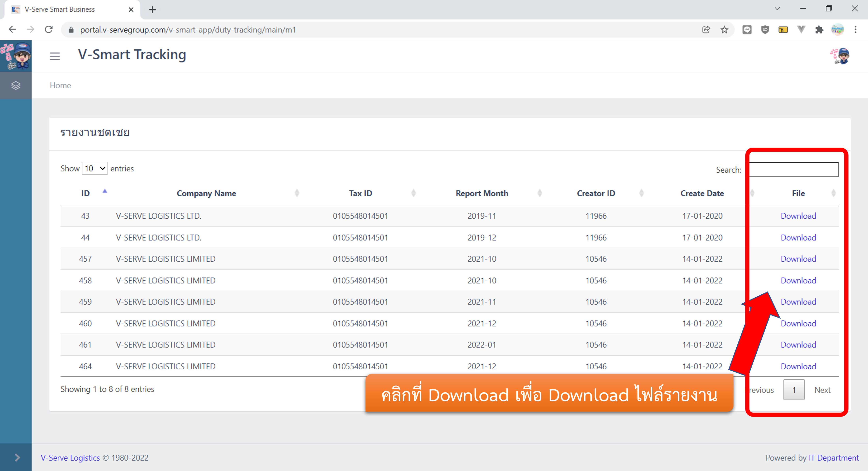This screenshot has height=471, width=868.
Task: Click the browser back arrow
Action: click(x=12, y=30)
